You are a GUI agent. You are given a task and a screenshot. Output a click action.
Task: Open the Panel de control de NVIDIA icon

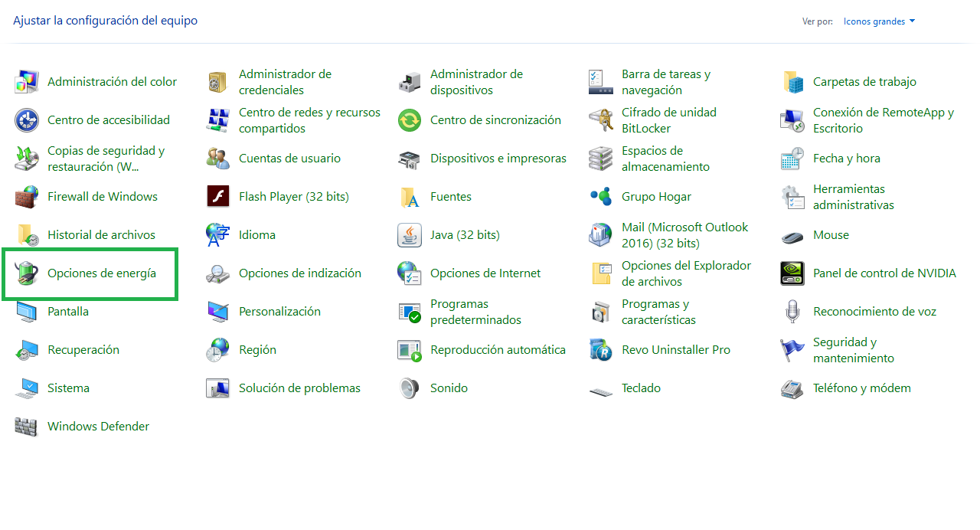[792, 273]
